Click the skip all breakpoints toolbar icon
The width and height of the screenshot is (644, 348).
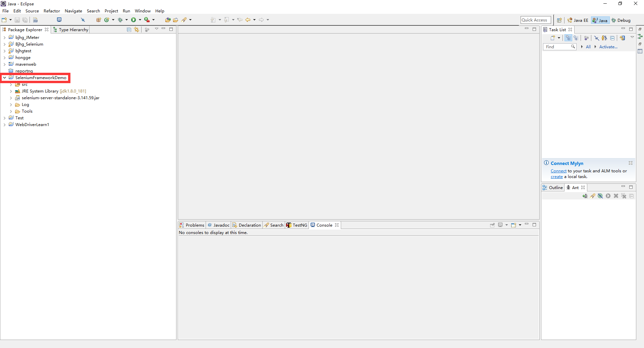point(83,20)
